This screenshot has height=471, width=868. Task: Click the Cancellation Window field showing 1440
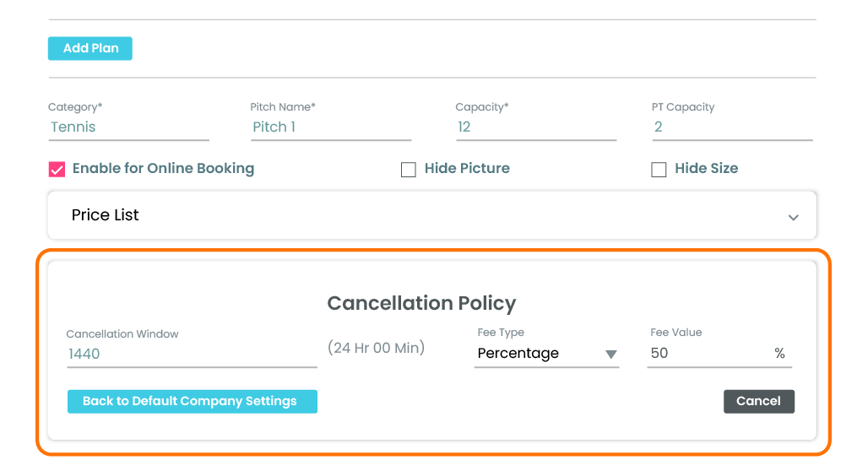coord(191,355)
